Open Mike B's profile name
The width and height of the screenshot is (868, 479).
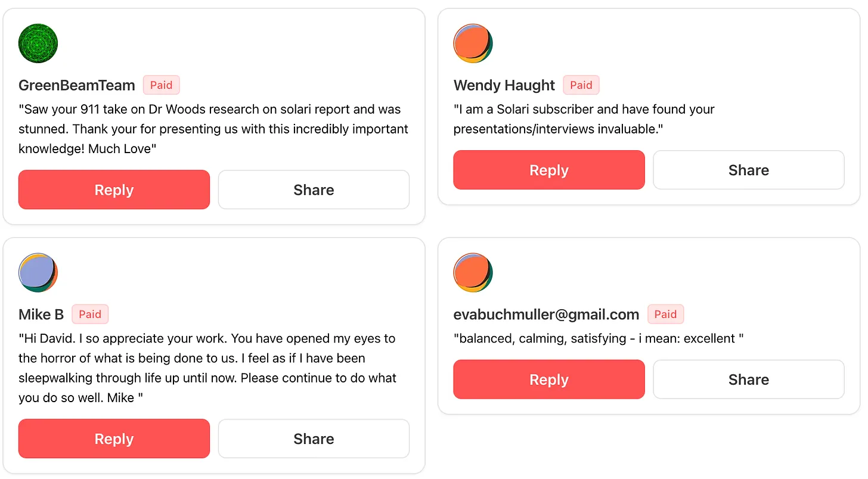click(41, 315)
